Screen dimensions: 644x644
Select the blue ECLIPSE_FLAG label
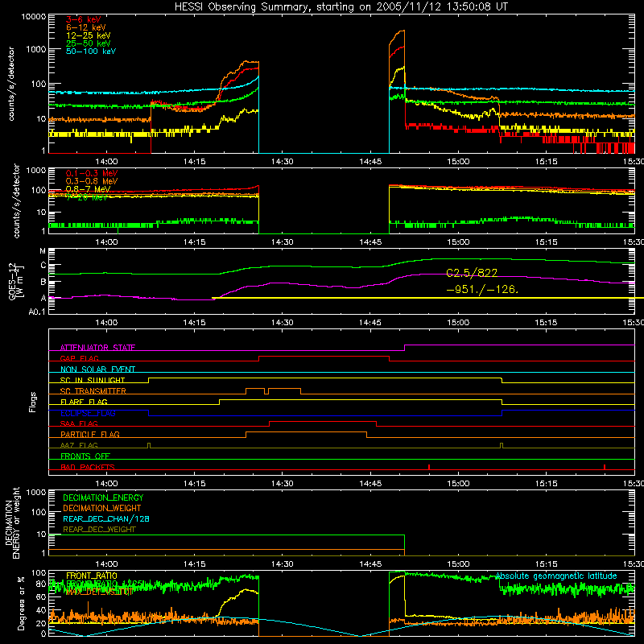(88, 413)
